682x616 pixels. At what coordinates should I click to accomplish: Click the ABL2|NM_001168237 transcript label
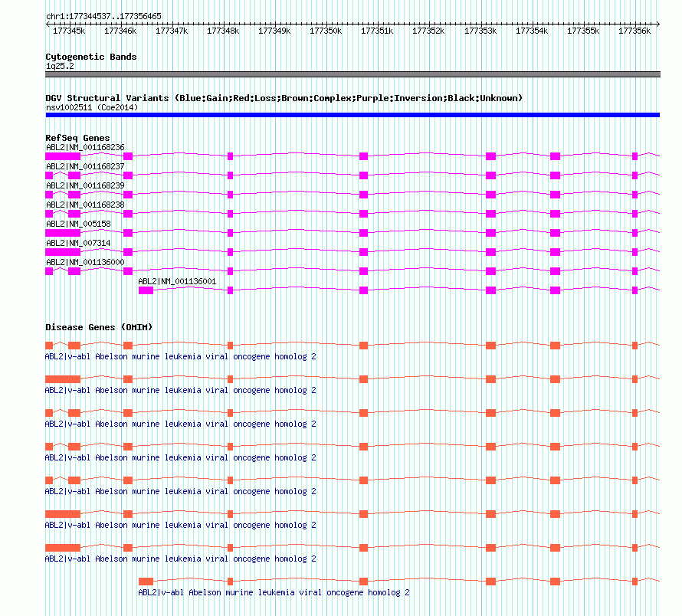(85, 166)
